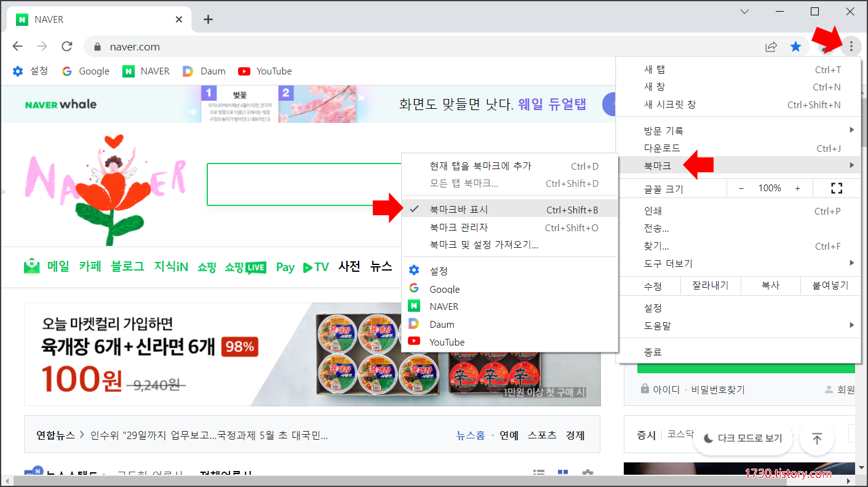The image size is (868, 487).
Task: Click 비밀번호찾기 link
Action: [718, 389]
